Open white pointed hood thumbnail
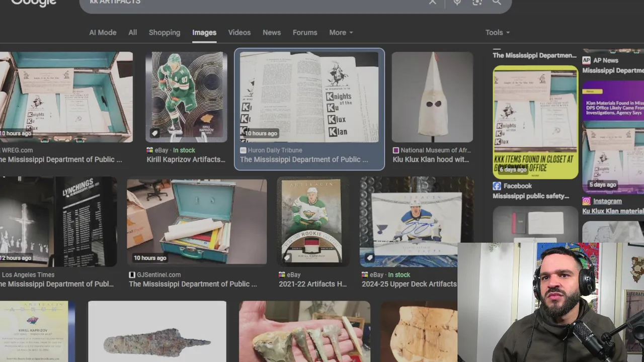This screenshot has width=644, height=362. click(432, 97)
